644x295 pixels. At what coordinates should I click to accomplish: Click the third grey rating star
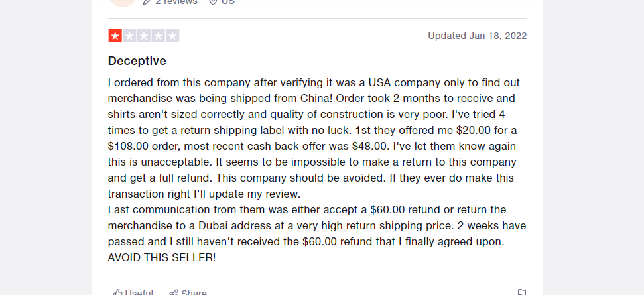(144, 36)
